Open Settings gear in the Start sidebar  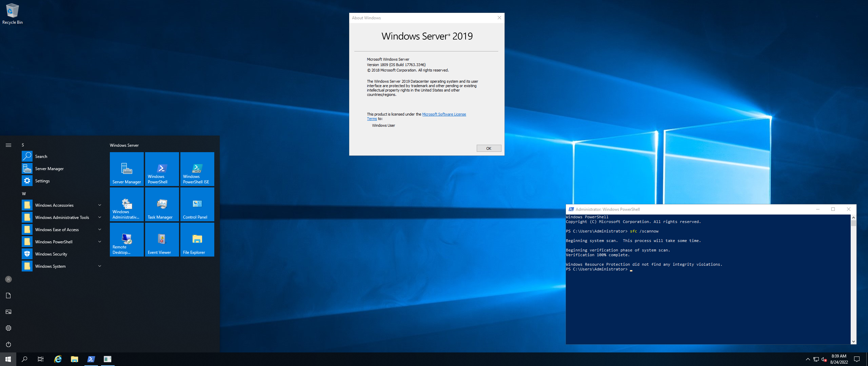tap(8, 328)
